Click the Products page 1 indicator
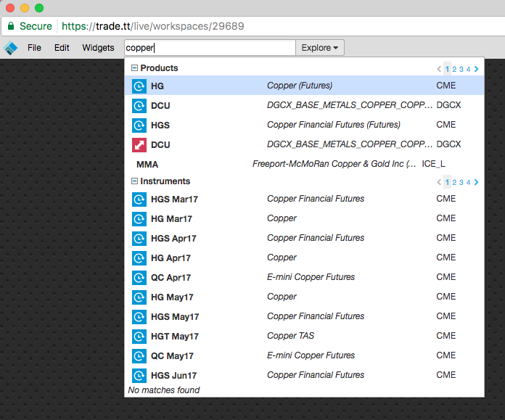Image resolution: width=505 pixels, height=420 pixels. tap(447, 69)
